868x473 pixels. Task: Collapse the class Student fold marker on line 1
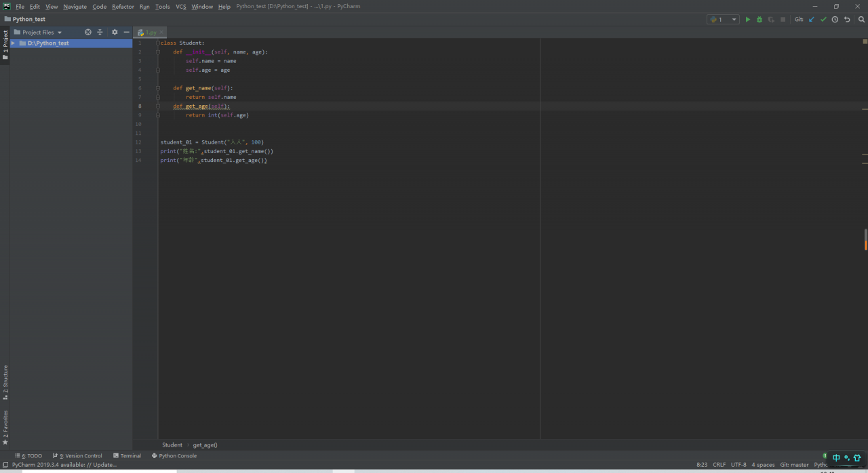click(157, 43)
